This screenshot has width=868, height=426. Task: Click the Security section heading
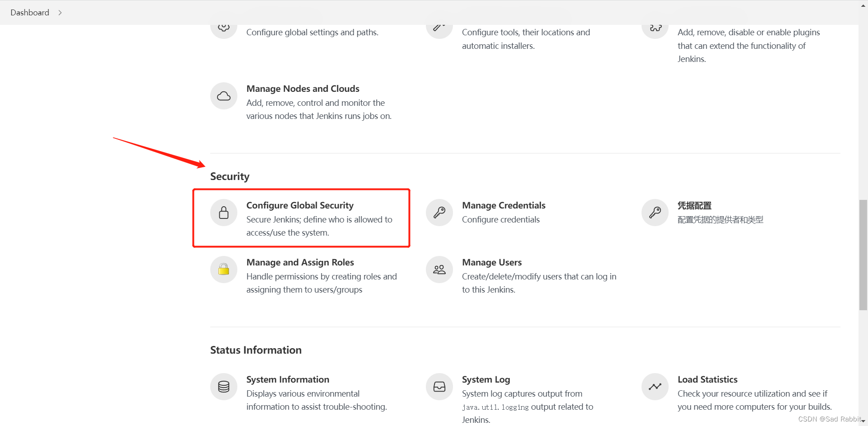[230, 176]
